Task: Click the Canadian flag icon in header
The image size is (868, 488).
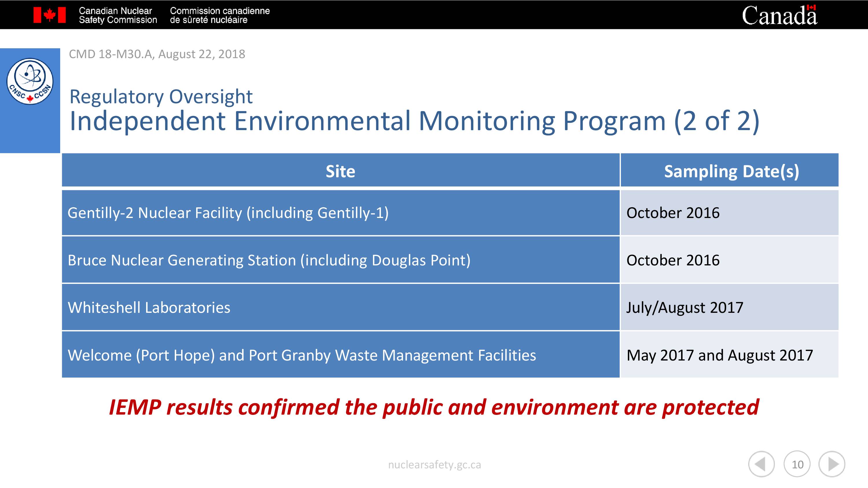Action: coord(49,15)
